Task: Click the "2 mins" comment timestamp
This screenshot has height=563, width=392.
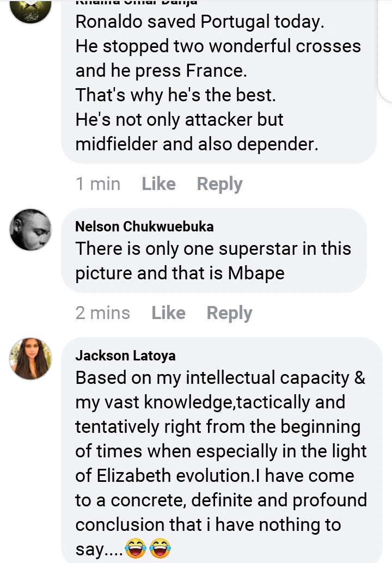Action: [x=102, y=313]
